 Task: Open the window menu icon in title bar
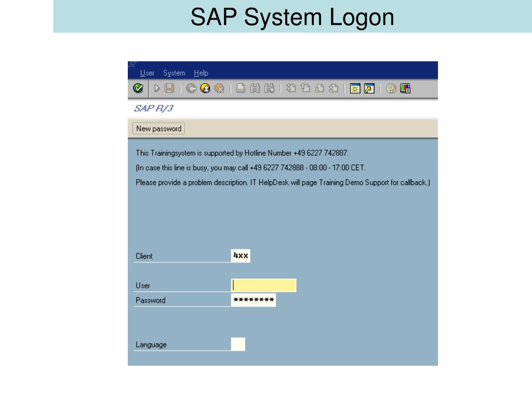pos(132,64)
